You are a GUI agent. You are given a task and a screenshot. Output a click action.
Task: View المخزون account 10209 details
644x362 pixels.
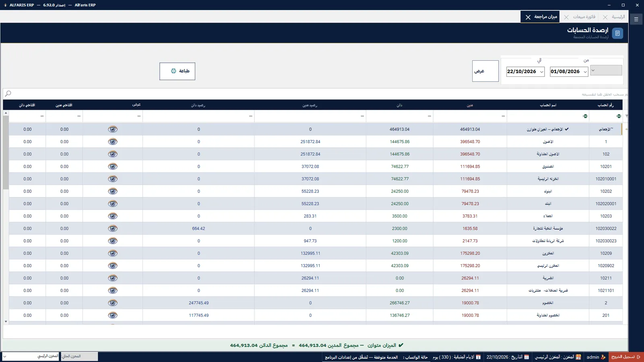(x=113, y=253)
